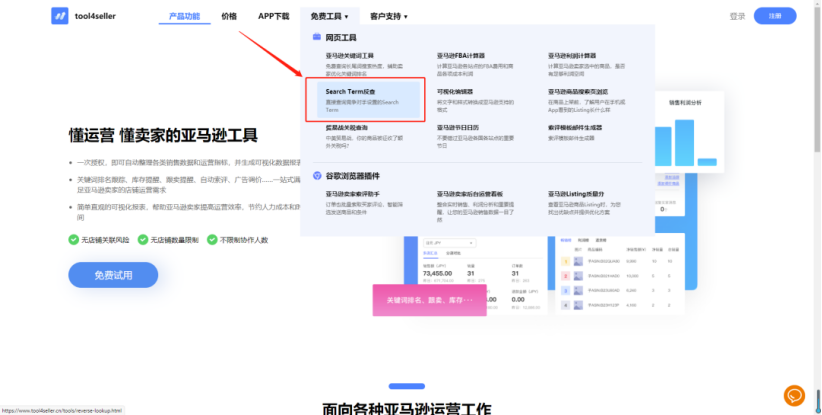Click rank 4 badge in product table
This screenshot has width=822, height=415.
565,305
